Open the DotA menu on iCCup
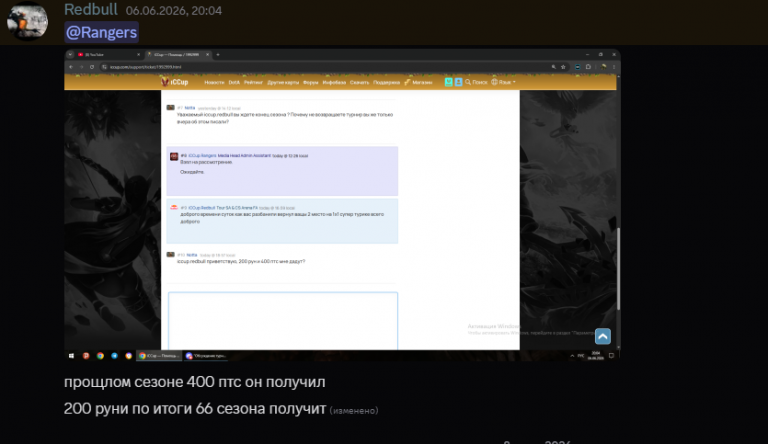768x444 pixels. pyautogui.click(x=234, y=82)
